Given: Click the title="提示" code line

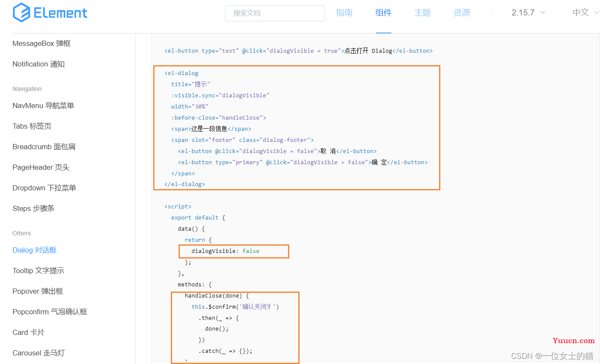Looking at the screenshot, I should click(x=191, y=84).
